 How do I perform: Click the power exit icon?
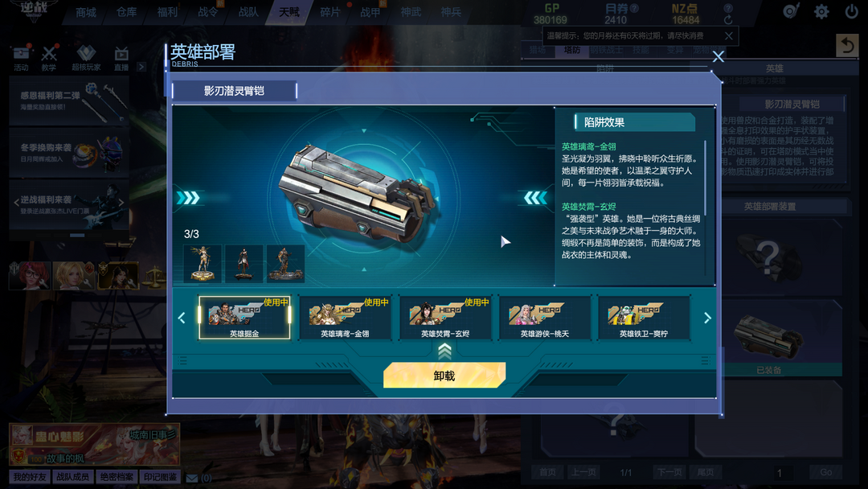tap(851, 11)
